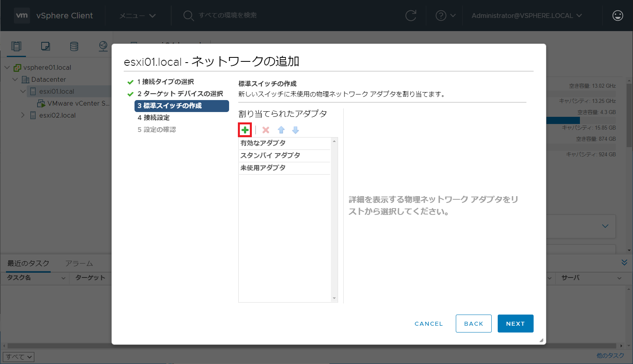The height and width of the screenshot is (364, 633).
Task: Collapse the vsphere01.local tree node
Action: (x=7, y=67)
